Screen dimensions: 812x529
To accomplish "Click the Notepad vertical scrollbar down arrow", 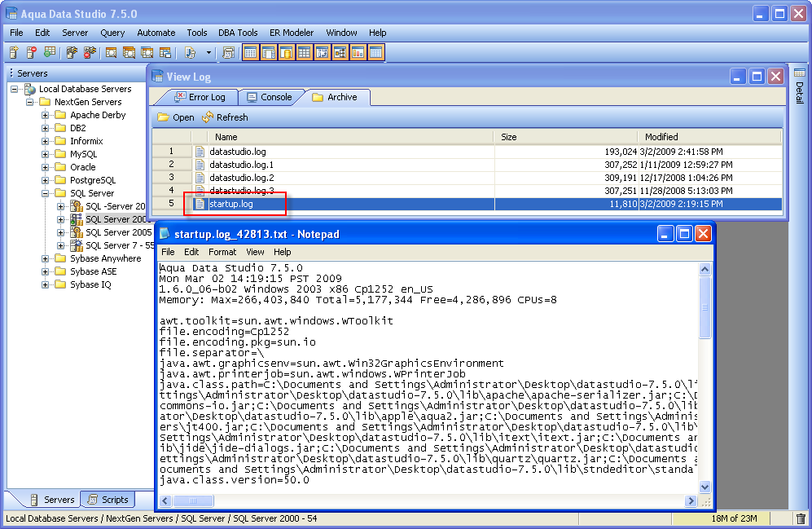I will pyautogui.click(x=704, y=487).
